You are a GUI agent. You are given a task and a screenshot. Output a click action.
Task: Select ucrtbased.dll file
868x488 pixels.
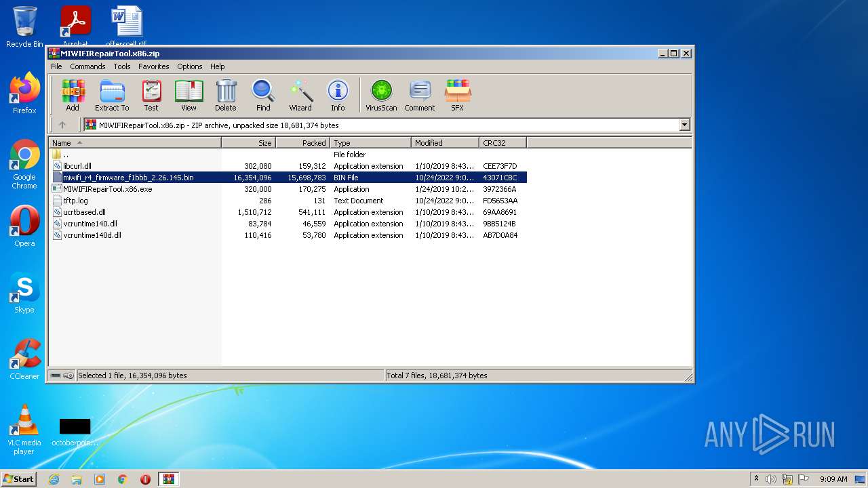[x=288, y=212]
